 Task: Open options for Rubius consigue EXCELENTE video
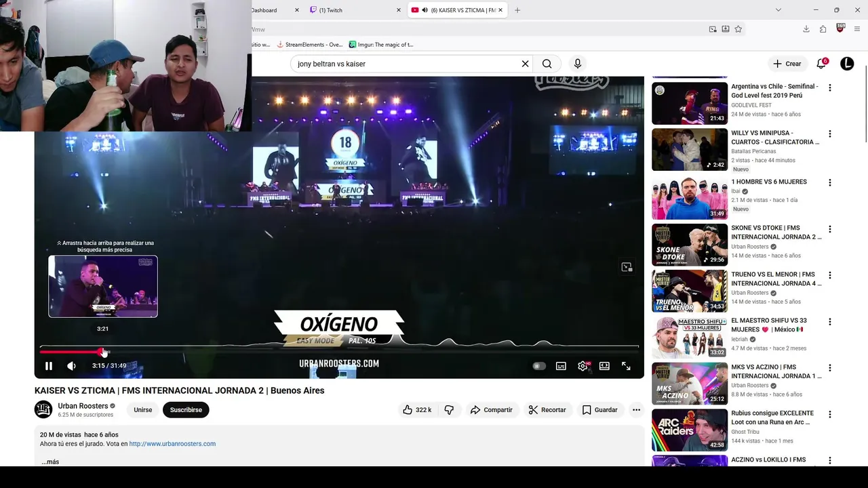point(829,414)
